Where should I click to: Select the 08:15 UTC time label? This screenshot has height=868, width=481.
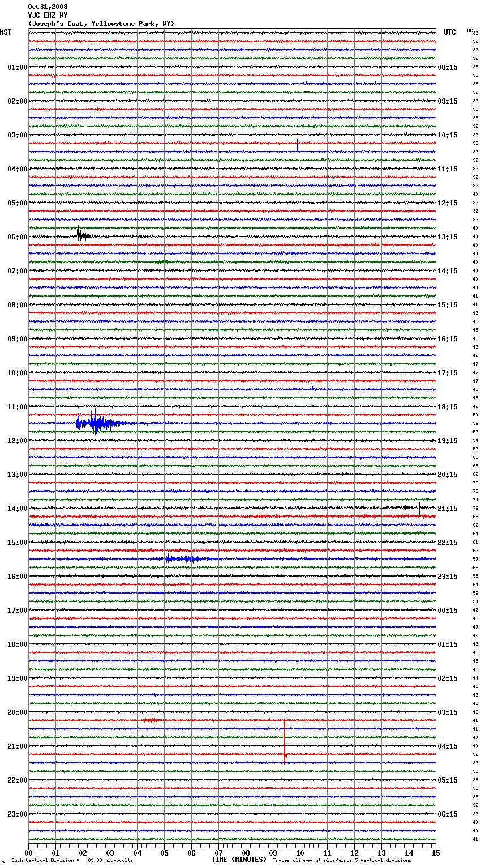(x=448, y=67)
